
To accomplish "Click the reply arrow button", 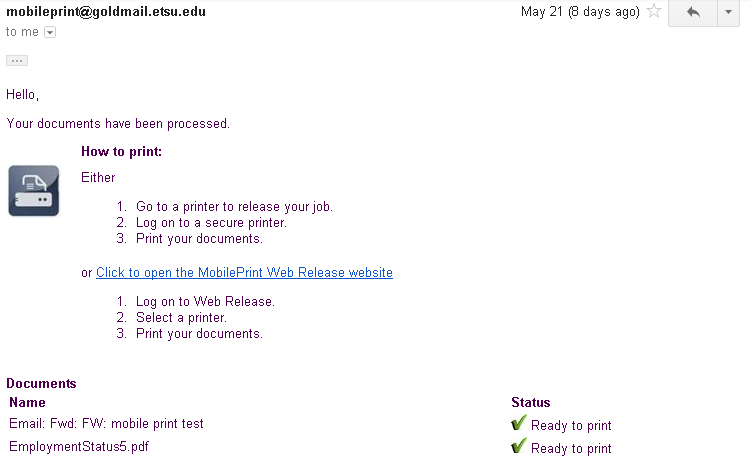I will coord(693,13).
